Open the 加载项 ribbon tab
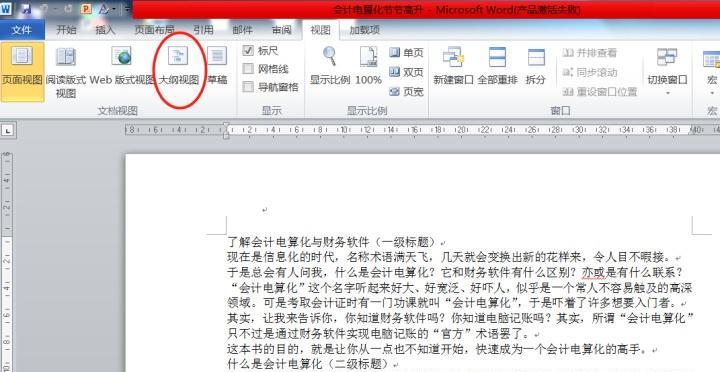720x372 pixels. 365,30
